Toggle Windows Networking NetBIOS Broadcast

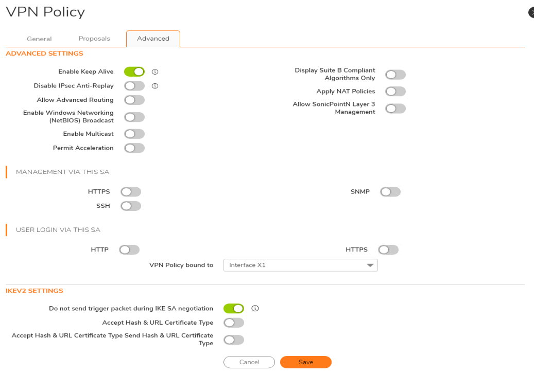tap(134, 117)
